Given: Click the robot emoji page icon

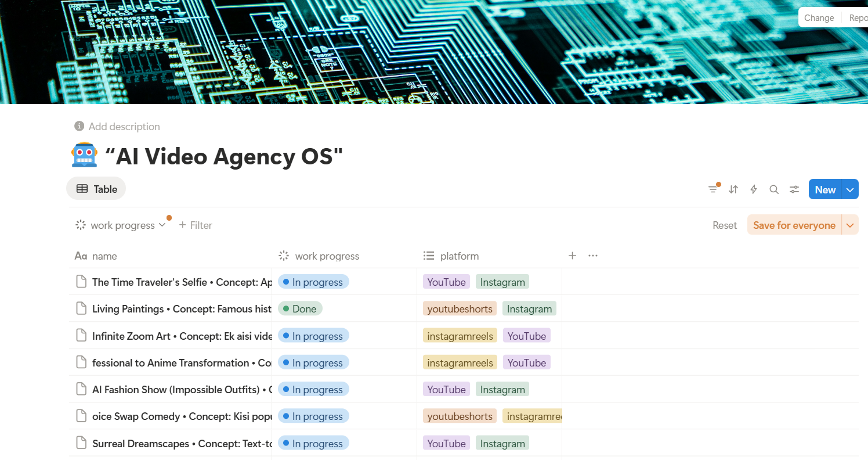Looking at the screenshot, I should point(84,154).
